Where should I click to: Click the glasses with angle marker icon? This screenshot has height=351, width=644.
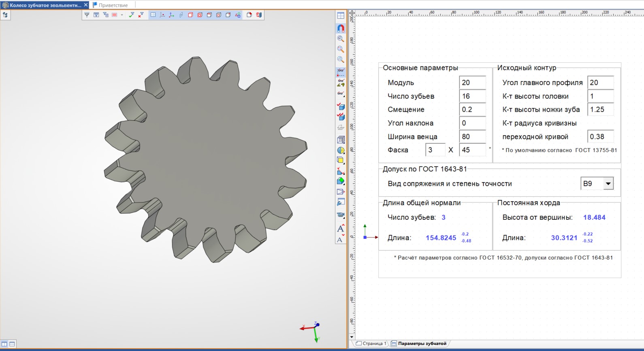pyautogui.click(x=341, y=83)
